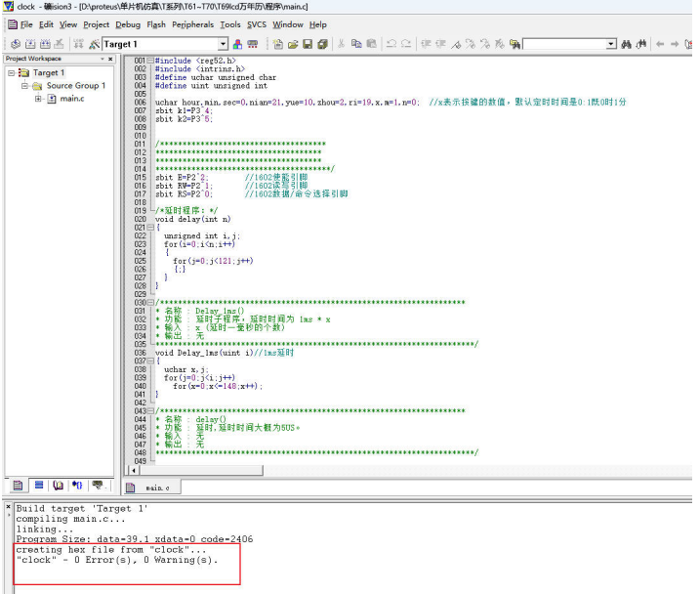Viewport: 700px width, 594px height.
Task: Click the Cut scissors icon
Action: [341, 44]
